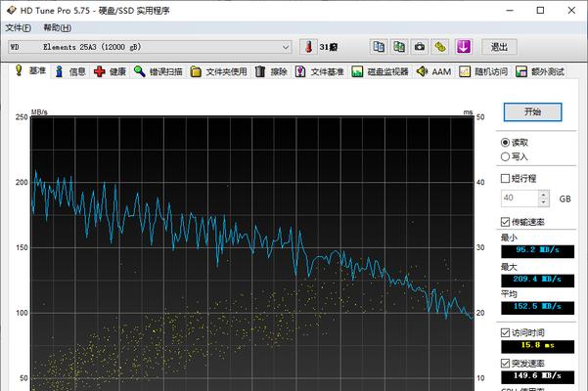This screenshot has width=588, height=391.
Task: Switch to the 擦除 erase tab
Action: (x=272, y=71)
